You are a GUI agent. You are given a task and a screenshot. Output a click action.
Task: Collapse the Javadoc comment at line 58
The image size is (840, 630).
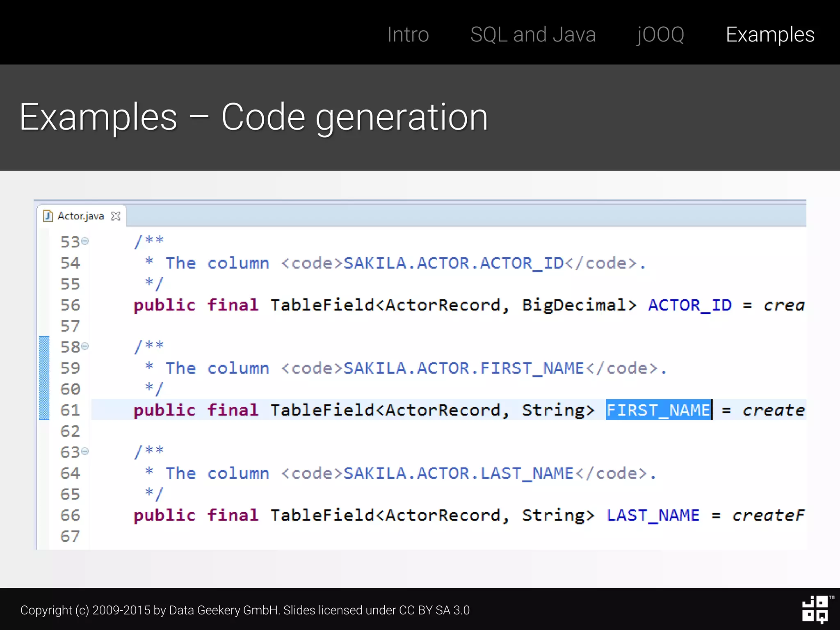pos(85,347)
